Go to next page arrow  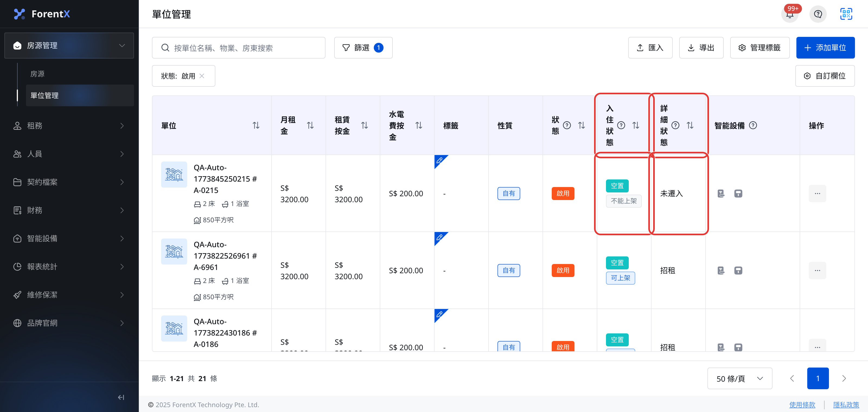pos(844,379)
